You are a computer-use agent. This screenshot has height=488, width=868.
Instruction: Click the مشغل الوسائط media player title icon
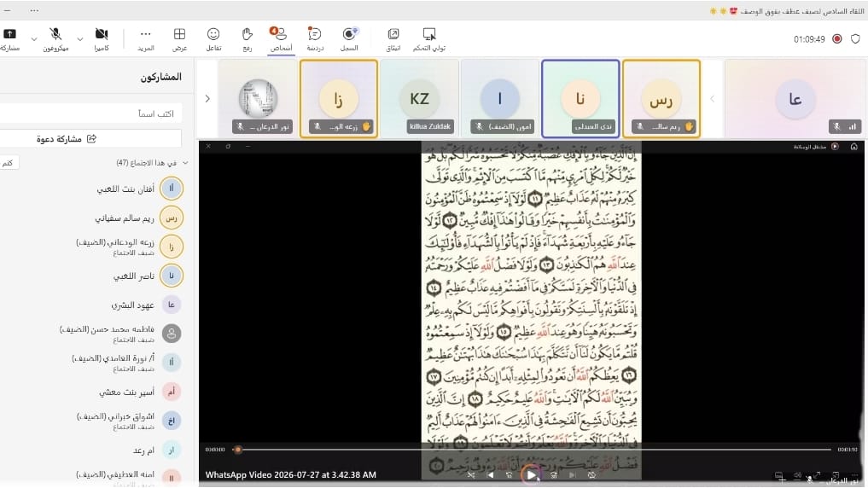(x=836, y=147)
